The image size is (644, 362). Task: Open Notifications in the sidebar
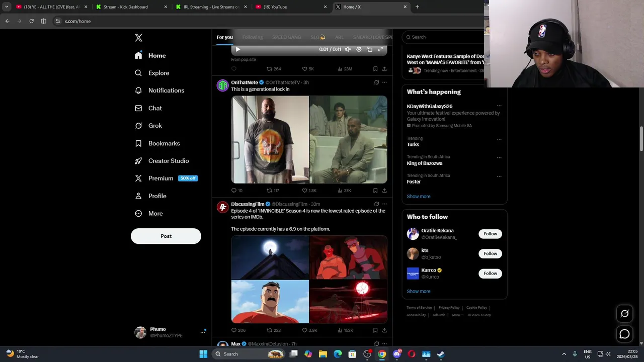159,90
